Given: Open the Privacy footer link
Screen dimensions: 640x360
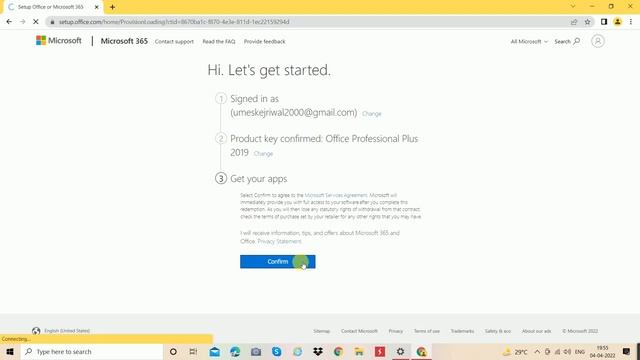Looking at the screenshot, I should coord(396,331).
